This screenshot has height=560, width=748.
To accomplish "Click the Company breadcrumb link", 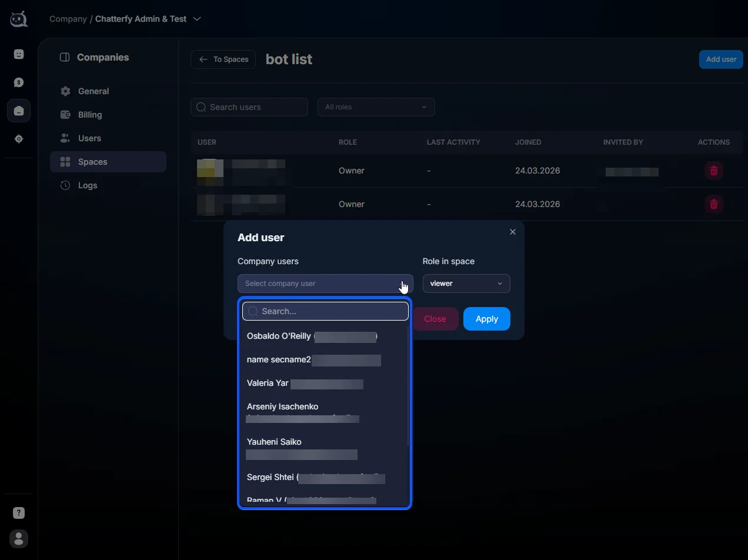I will pos(68,19).
